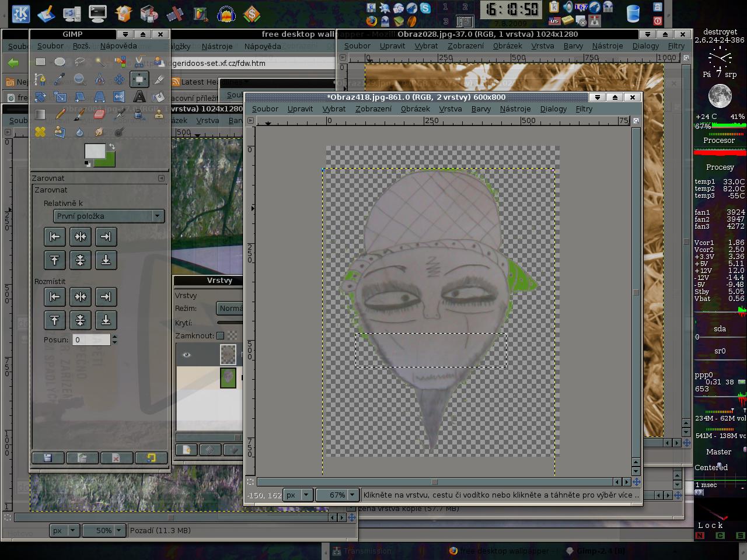The width and height of the screenshot is (747, 560).
Task: Open the Režim Normal mode dropdown
Action: [230, 308]
